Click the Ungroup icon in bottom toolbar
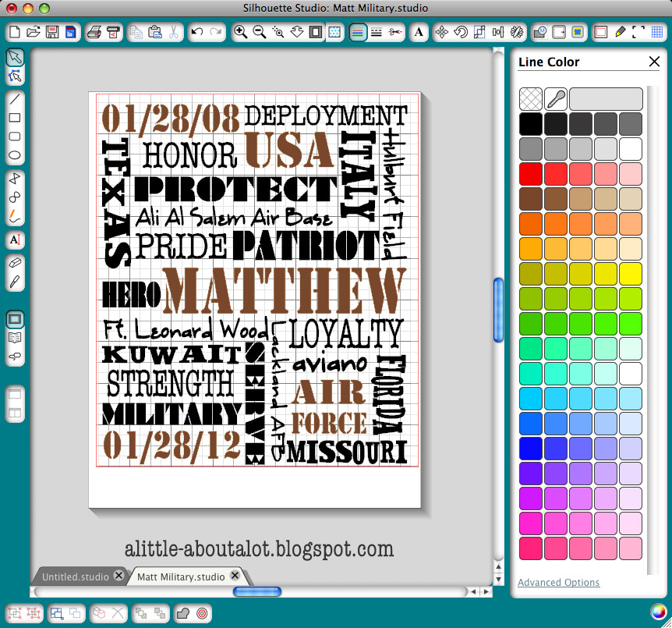Image resolution: width=672 pixels, height=628 pixels. [34, 613]
